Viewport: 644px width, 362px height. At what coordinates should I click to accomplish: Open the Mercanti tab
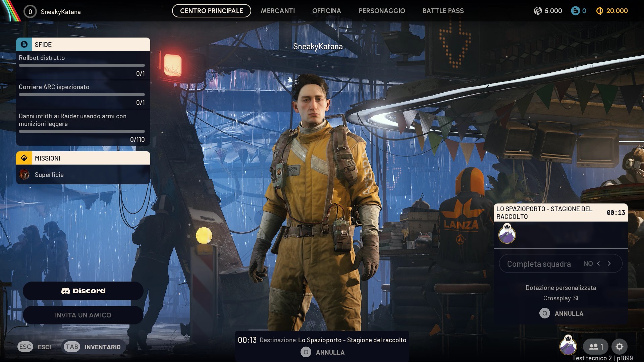pos(278,11)
